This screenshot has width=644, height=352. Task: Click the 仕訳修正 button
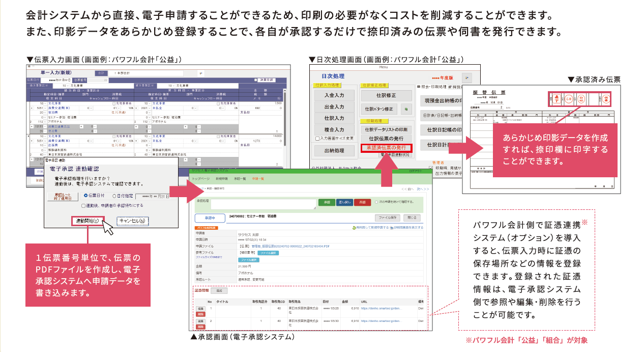pos(387,96)
